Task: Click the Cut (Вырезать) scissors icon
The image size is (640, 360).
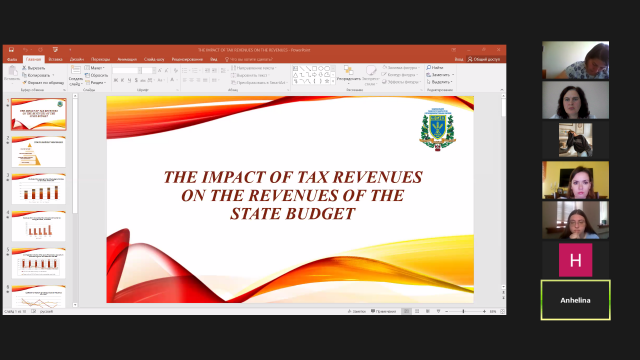Action: pyautogui.click(x=24, y=68)
